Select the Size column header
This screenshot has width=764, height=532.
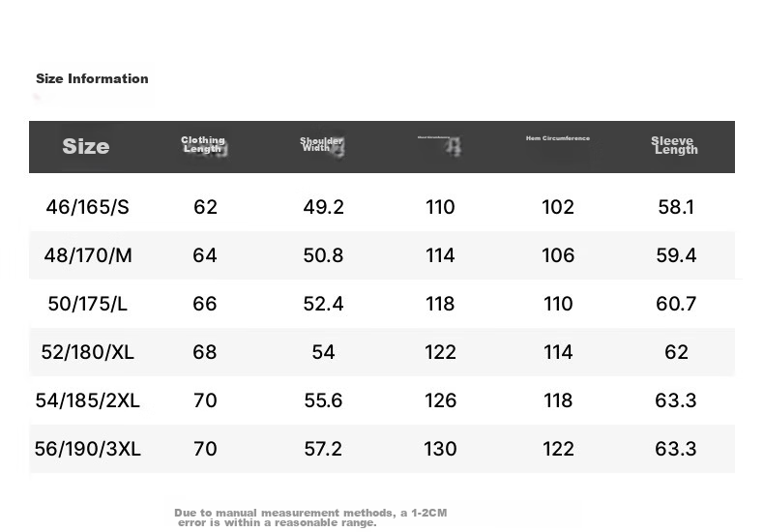coord(86,146)
